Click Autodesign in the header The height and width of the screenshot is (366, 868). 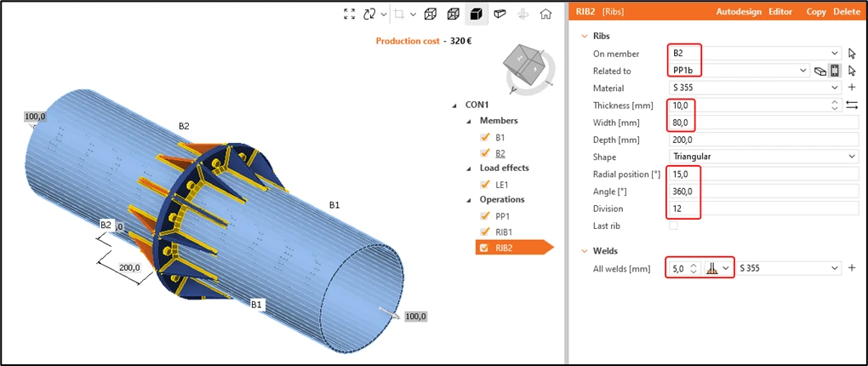click(x=739, y=12)
